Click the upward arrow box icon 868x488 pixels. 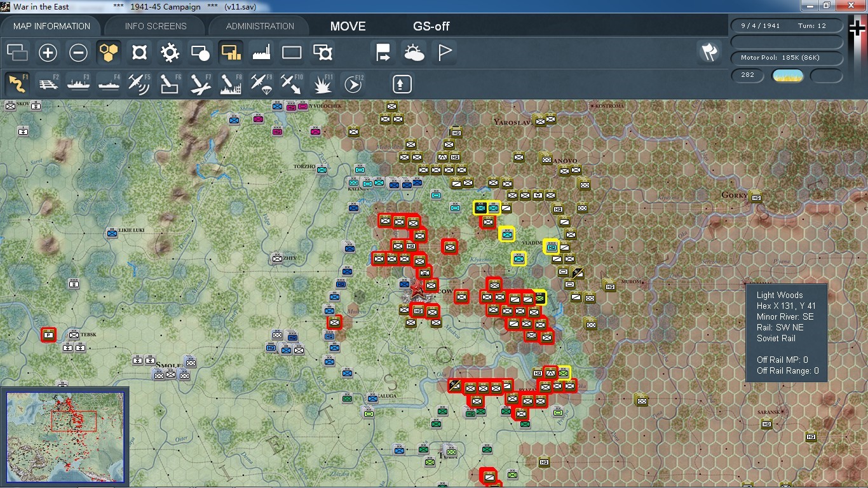coord(402,83)
